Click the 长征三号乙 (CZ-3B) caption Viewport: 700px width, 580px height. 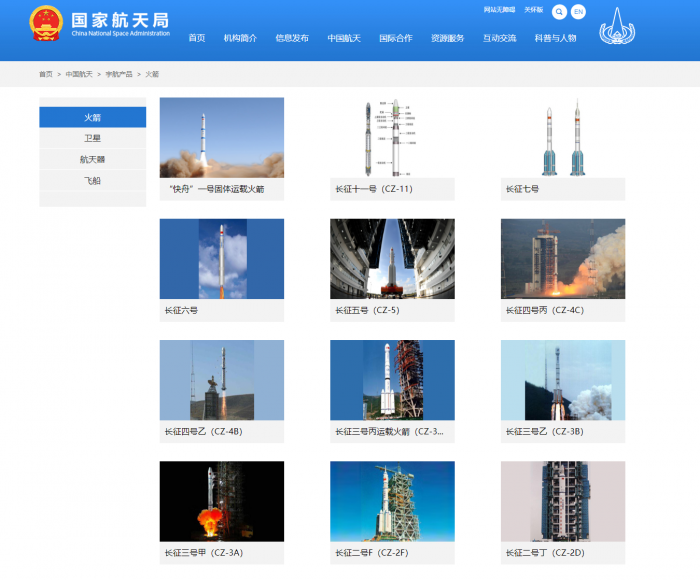pyautogui.click(x=545, y=432)
